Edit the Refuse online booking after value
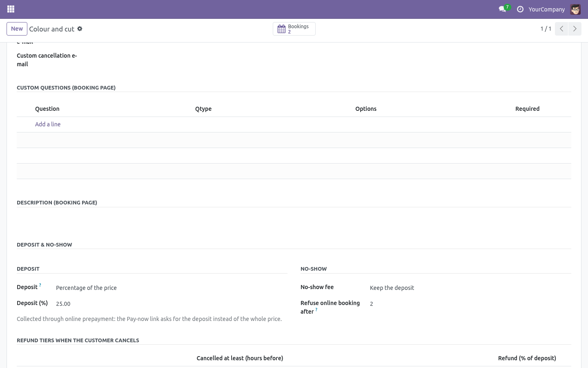This screenshot has height=368, width=588. pos(470,304)
